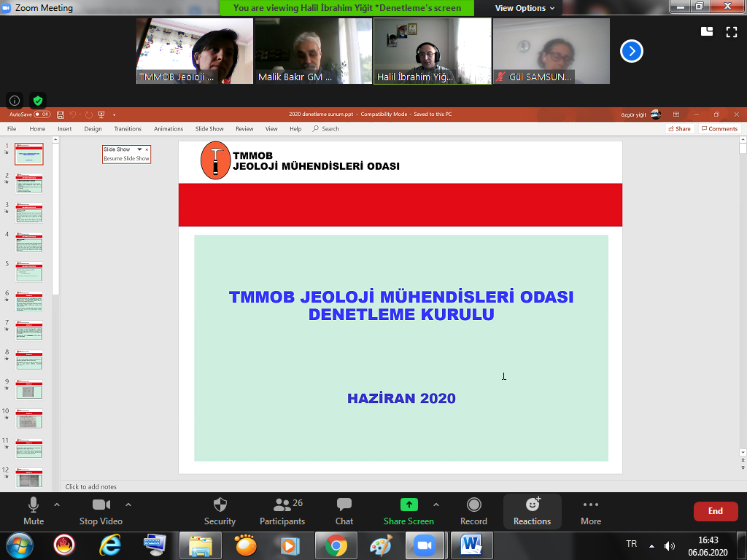The height and width of the screenshot is (560, 747).
Task: Select slide 12 thumbnail
Action: [x=29, y=478]
